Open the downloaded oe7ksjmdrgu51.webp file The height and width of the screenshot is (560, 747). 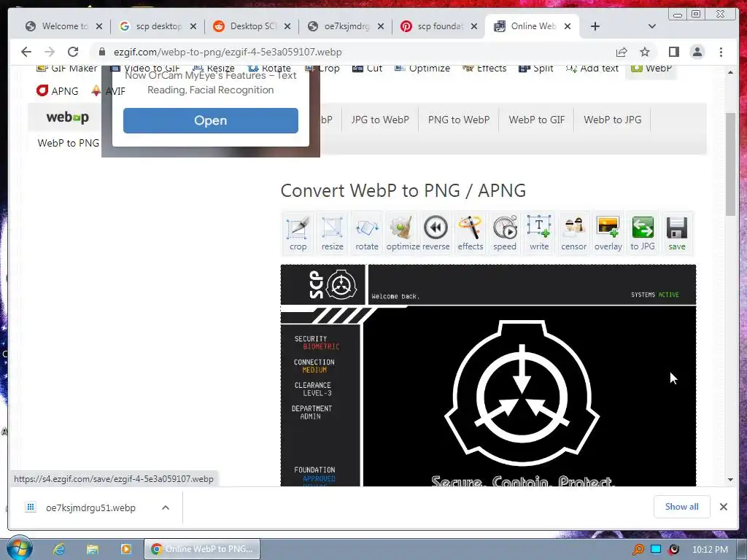(90, 507)
